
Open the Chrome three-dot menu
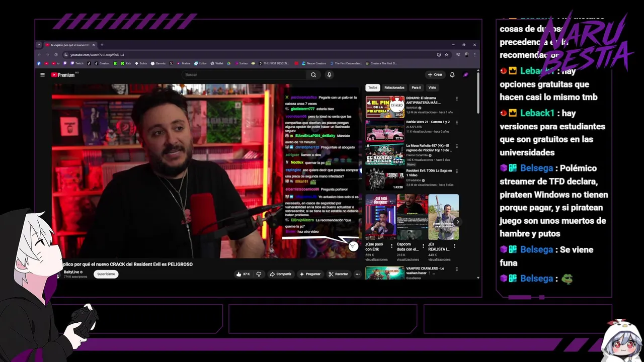pos(474,55)
